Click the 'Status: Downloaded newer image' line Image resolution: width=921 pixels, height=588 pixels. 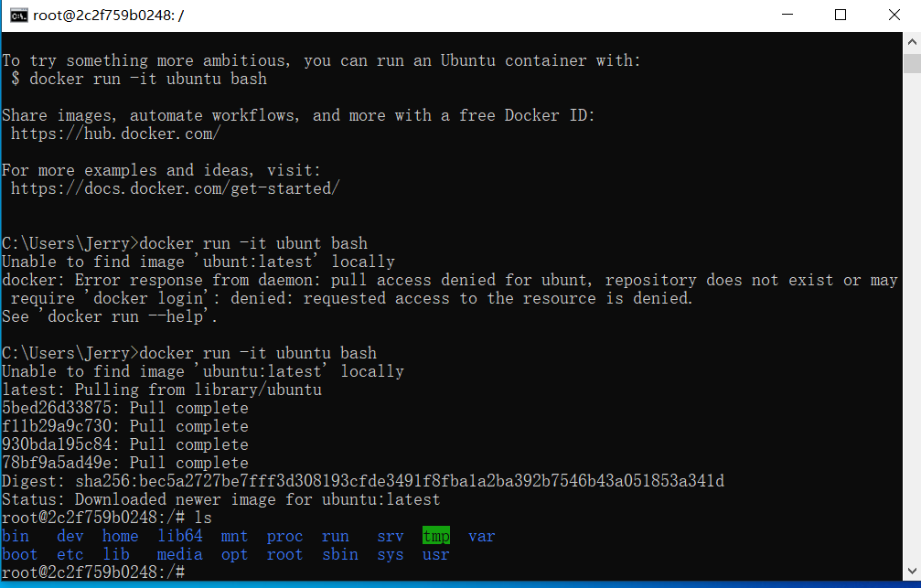tap(220, 499)
